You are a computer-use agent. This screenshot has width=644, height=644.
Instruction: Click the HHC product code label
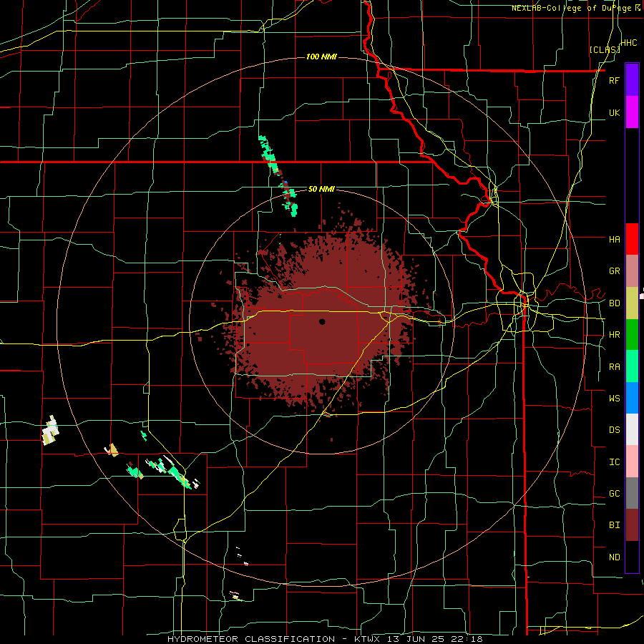pyautogui.click(x=629, y=43)
